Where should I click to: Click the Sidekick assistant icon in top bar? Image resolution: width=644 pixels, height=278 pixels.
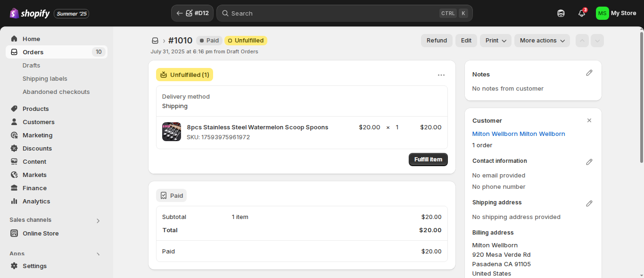pyautogui.click(x=561, y=13)
